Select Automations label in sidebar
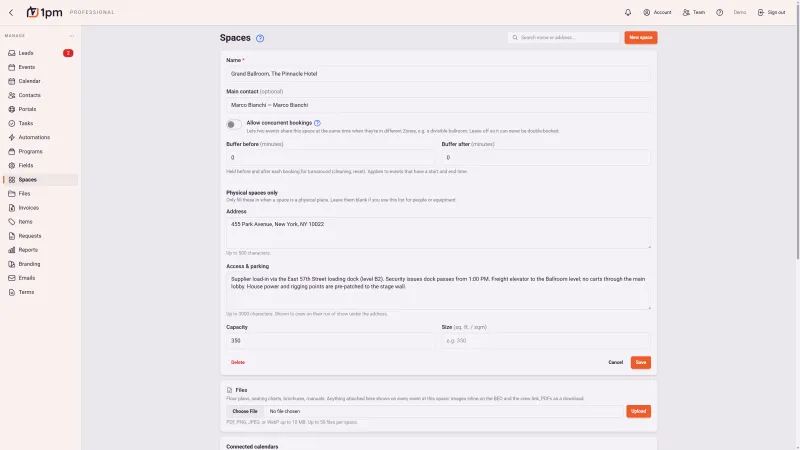 (x=34, y=137)
